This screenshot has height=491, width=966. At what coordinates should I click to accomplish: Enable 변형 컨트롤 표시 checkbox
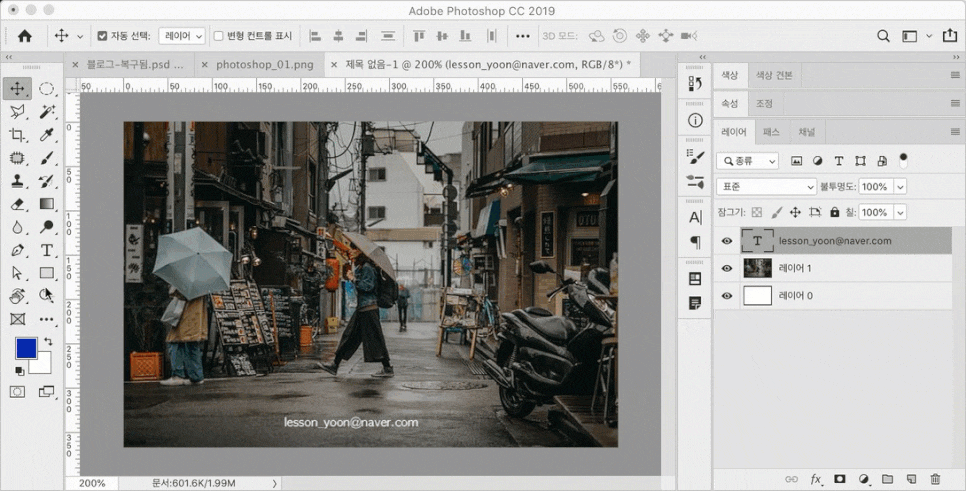[218, 36]
